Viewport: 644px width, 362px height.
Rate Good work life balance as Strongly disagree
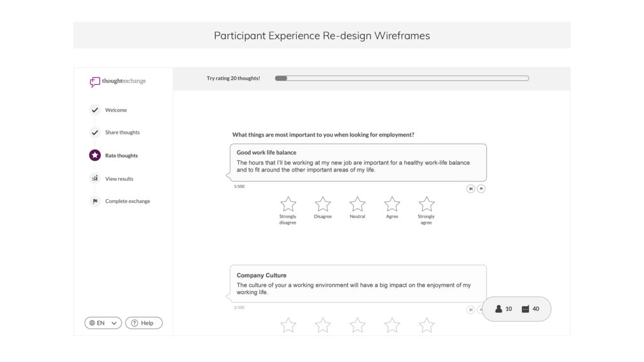click(288, 204)
